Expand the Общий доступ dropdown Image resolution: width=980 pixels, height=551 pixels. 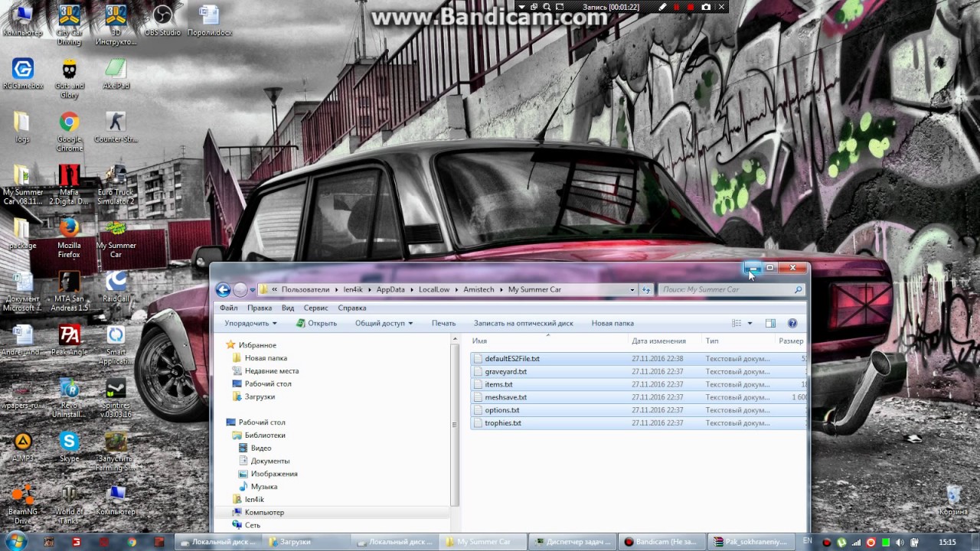[x=384, y=324]
